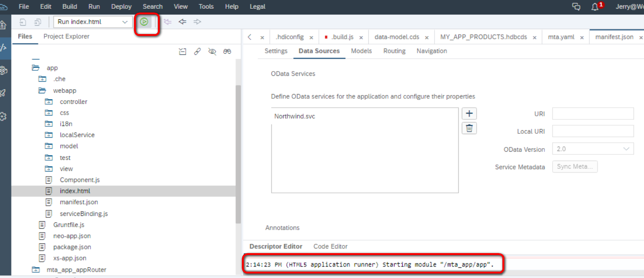Switch to the Routing tab
This screenshot has height=278, width=644.
tap(394, 51)
